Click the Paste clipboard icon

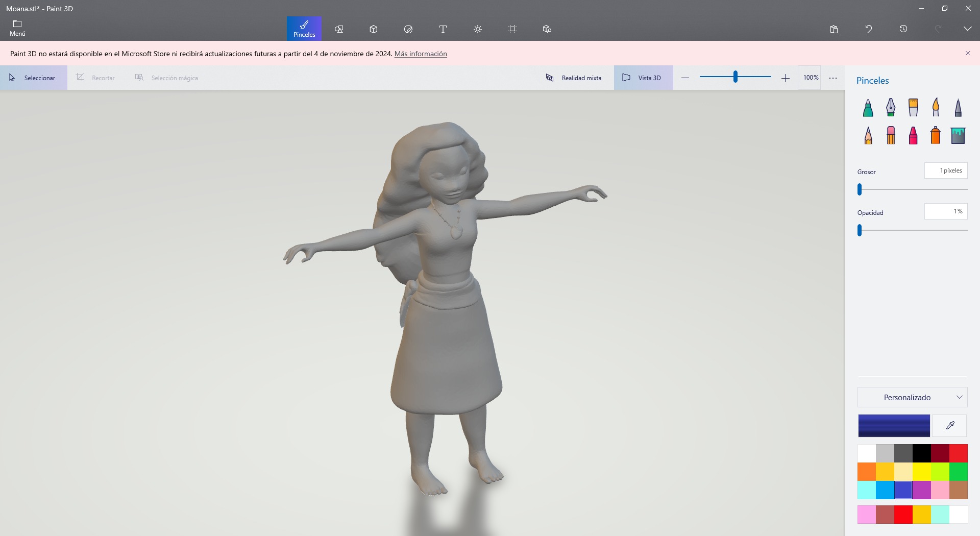pyautogui.click(x=834, y=29)
